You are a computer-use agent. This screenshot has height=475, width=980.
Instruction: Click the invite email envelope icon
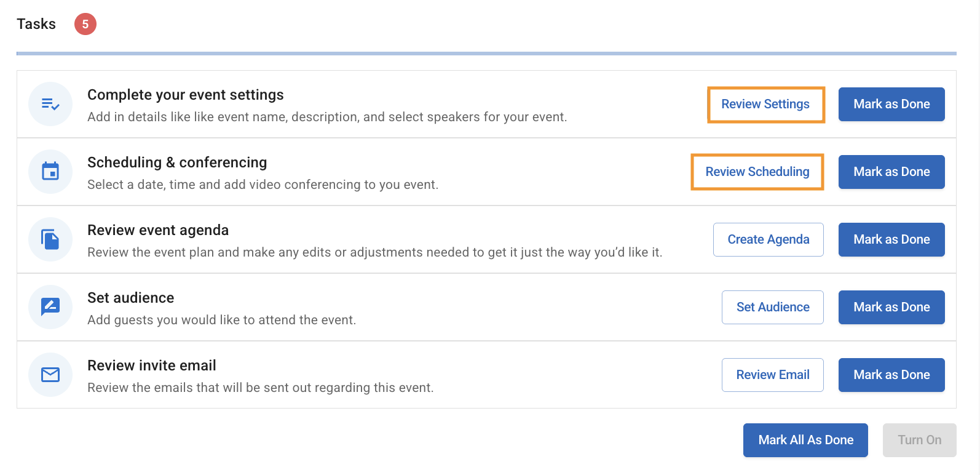50,375
